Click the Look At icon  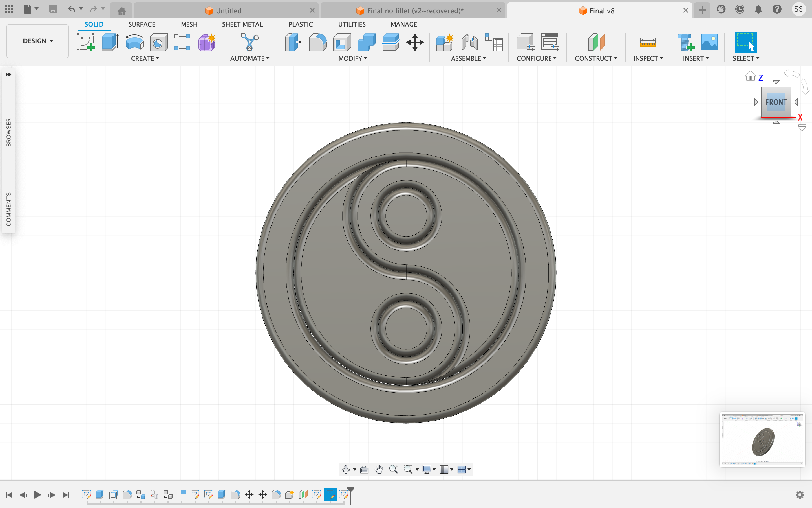point(364,469)
